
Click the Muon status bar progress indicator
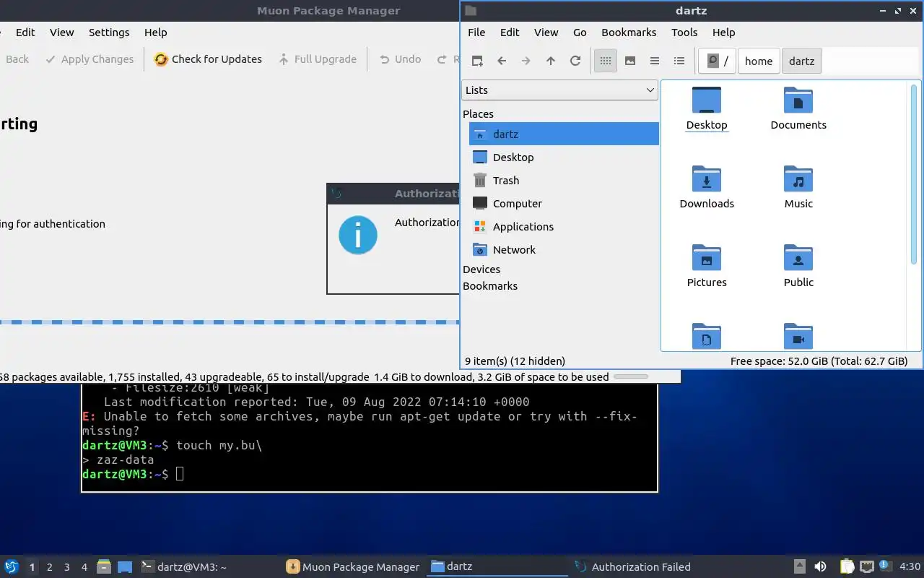tap(630, 376)
